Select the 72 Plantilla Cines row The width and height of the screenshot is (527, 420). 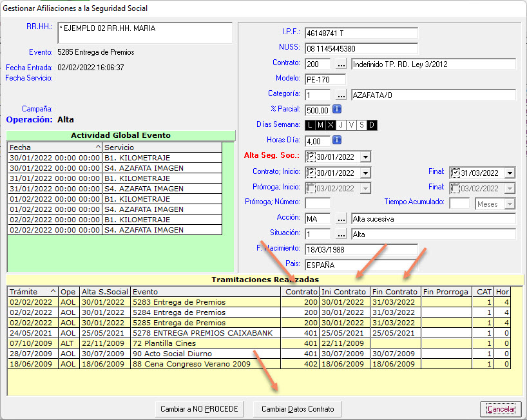coord(259,343)
